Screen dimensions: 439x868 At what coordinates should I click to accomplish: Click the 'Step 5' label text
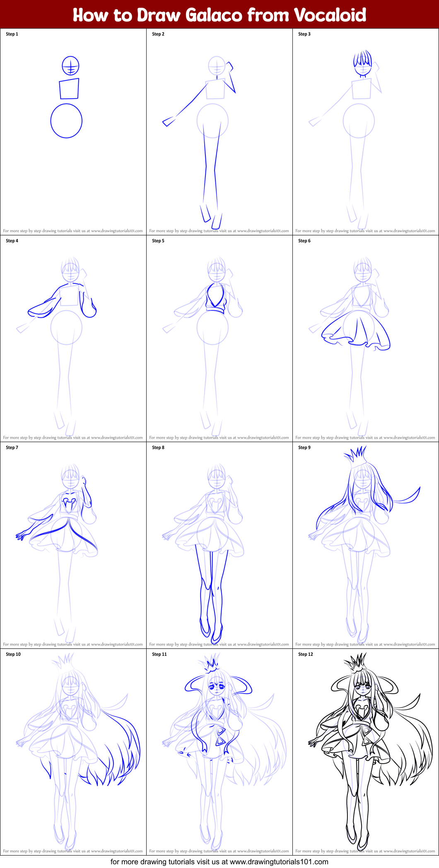click(x=158, y=241)
